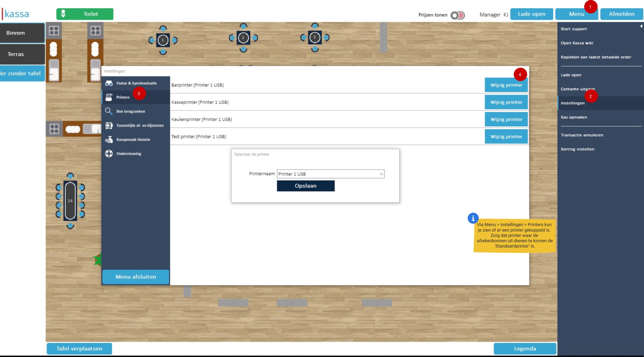
Task: Click the money bag Kasopmaak historie icon
Action: click(109, 139)
